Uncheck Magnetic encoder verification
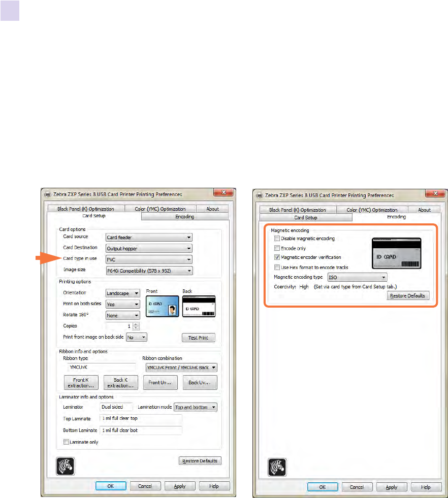This screenshot has width=448, height=498. (x=277, y=257)
